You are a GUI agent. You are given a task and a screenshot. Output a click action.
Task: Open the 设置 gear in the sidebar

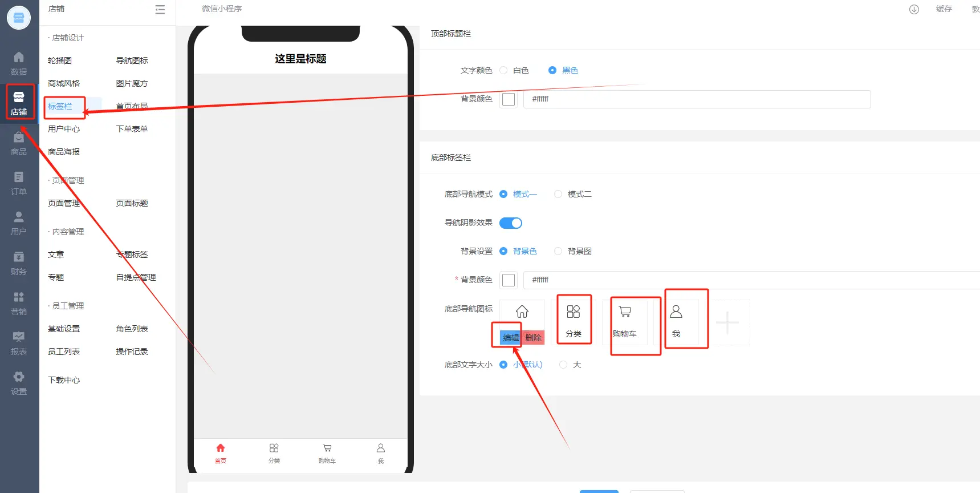click(x=19, y=382)
